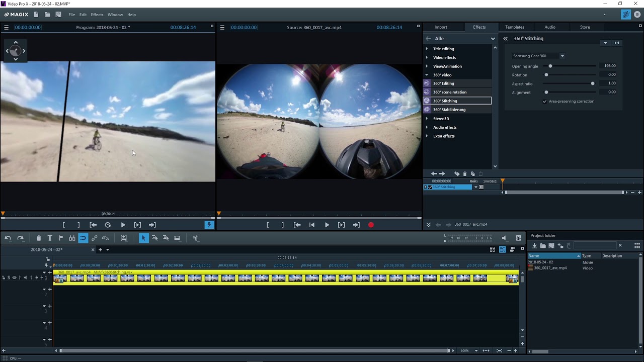
Task: Set a chapter marker flag
Action: 61,238
